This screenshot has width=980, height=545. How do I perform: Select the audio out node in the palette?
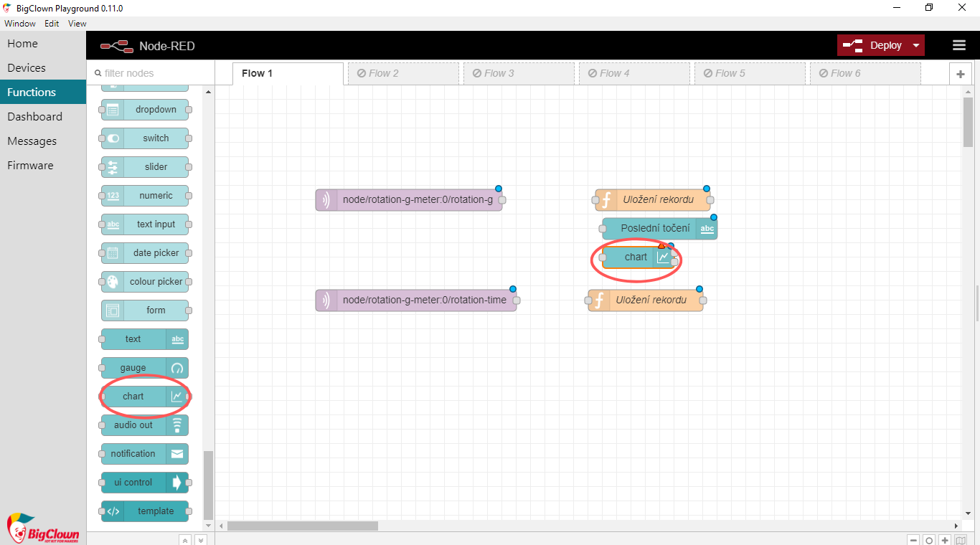coord(145,425)
